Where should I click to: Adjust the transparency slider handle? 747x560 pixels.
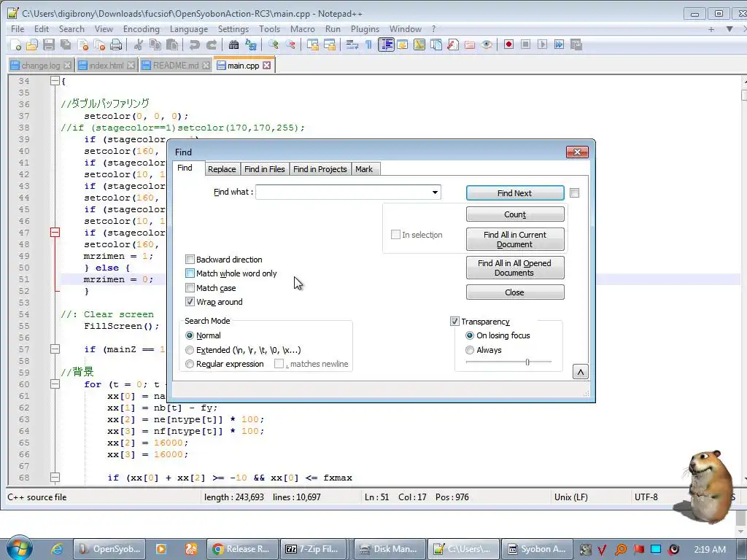(527, 362)
